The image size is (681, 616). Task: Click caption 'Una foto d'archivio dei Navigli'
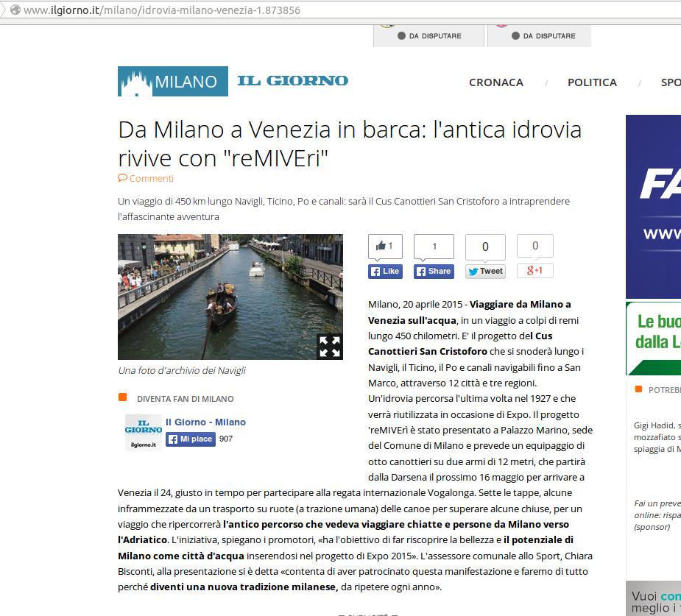[182, 370]
